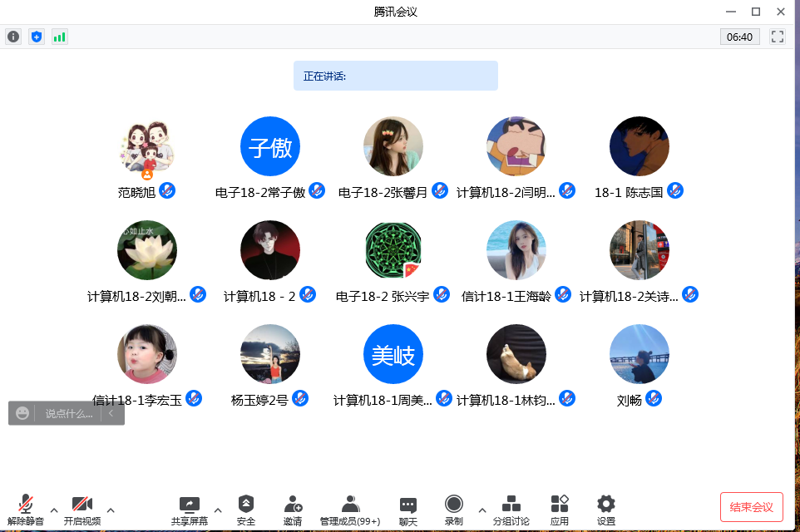Click 共享屏幕 share screen button
The width and height of the screenshot is (800, 532).
click(x=190, y=510)
